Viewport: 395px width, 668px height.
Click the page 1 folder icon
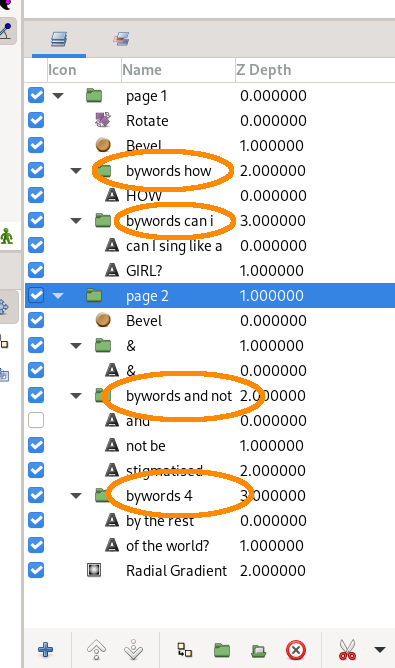click(94, 95)
